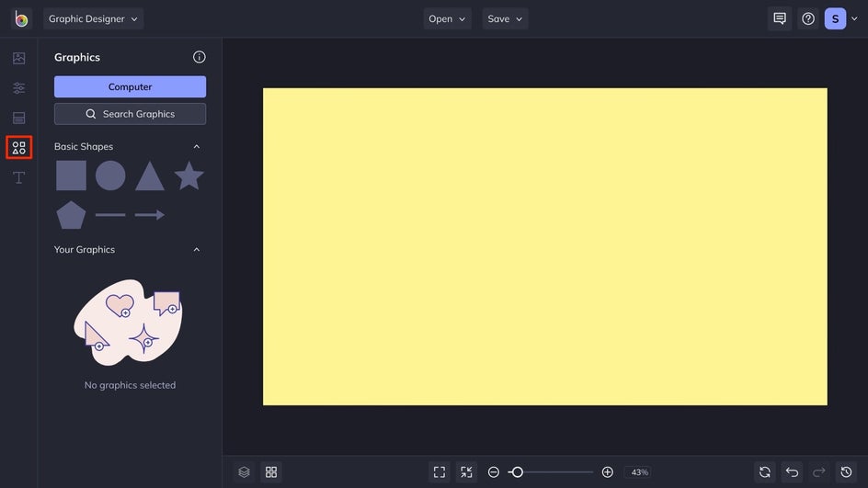This screenshot has height=488, width=868.
Task: Redo the last action
Action: (819, 472)
